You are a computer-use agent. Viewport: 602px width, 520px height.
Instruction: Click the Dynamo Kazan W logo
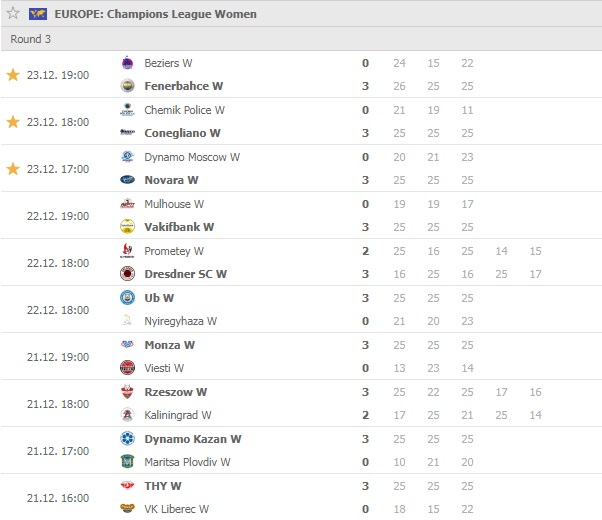(127, 439)
